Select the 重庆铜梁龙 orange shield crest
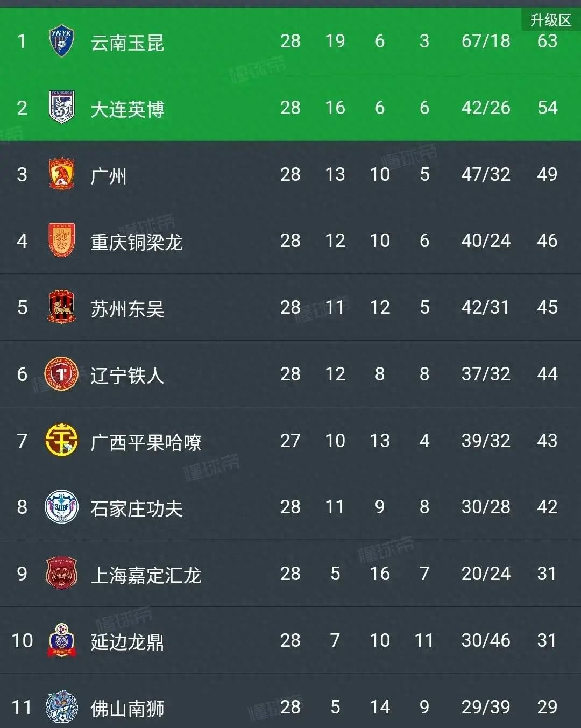Image resolution: width=581 pixels, height=728 pixels. [x=61, y=241]
